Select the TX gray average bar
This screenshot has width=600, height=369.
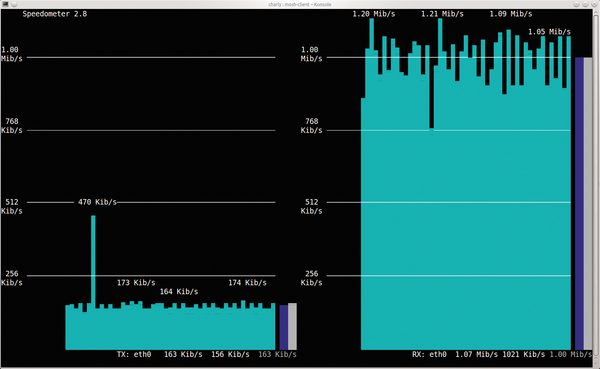[292, 327]
